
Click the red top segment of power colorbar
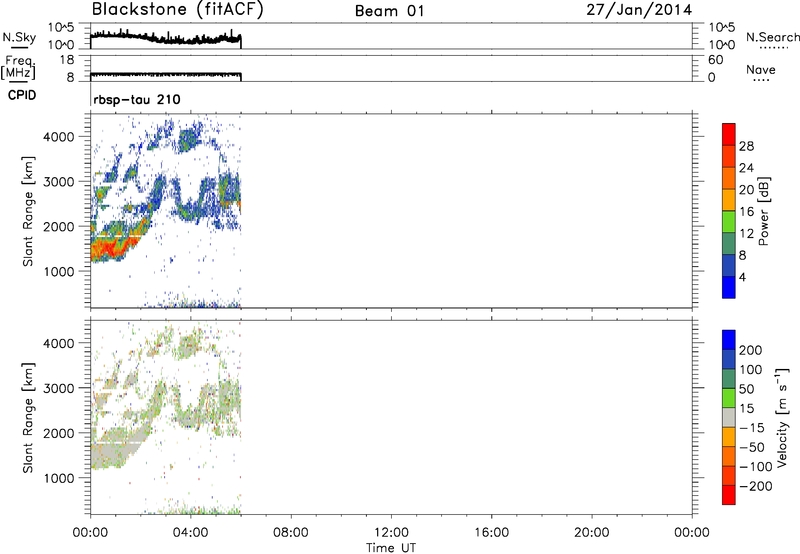tap(729, 134)
